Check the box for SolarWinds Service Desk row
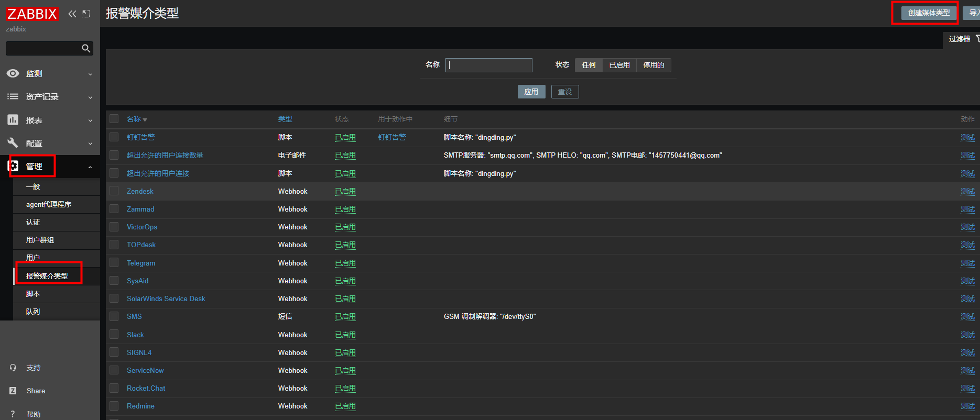Viewport: 980px width, 420px height. [x=114, y=299]
